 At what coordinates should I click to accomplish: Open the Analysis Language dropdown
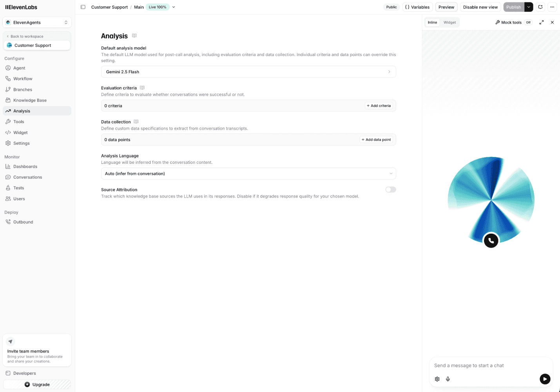point(248,174)
